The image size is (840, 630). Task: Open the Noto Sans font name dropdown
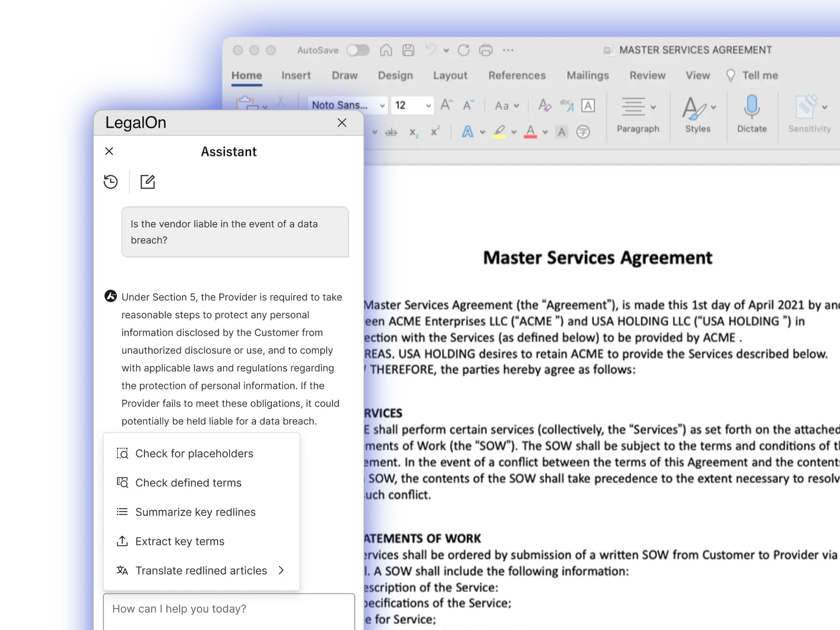click(382, 105)
